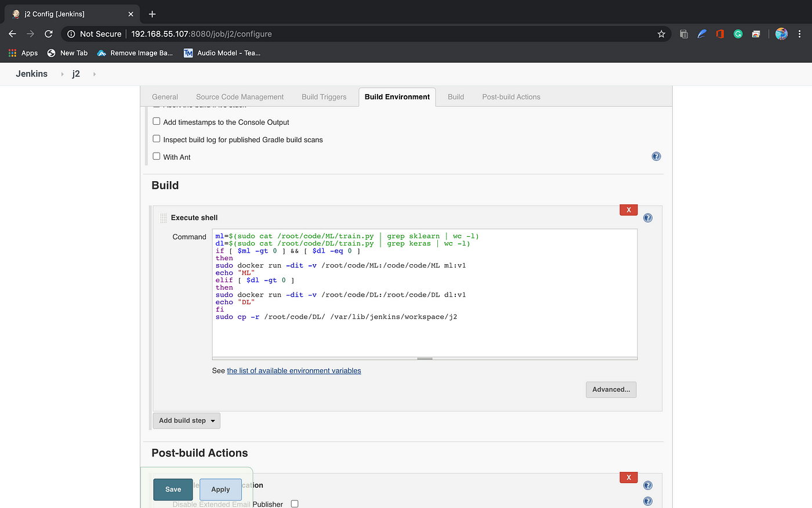Bookmark this page with the star icon
812x508 pixels.
click(x=661, y=34)
